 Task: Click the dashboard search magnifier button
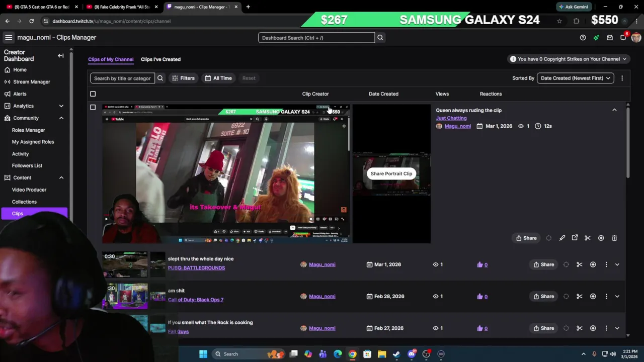tap(380, 38)
